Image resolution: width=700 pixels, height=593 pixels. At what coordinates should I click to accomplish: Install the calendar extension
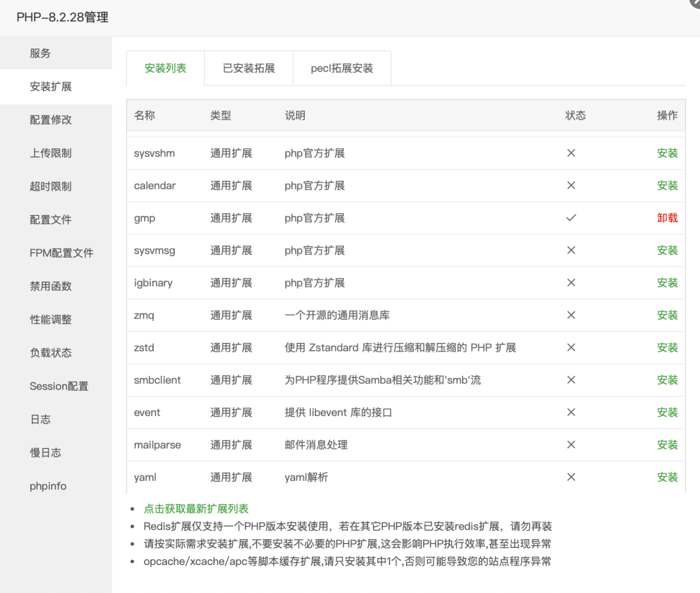pyautogui.click(x=667, y=186)
